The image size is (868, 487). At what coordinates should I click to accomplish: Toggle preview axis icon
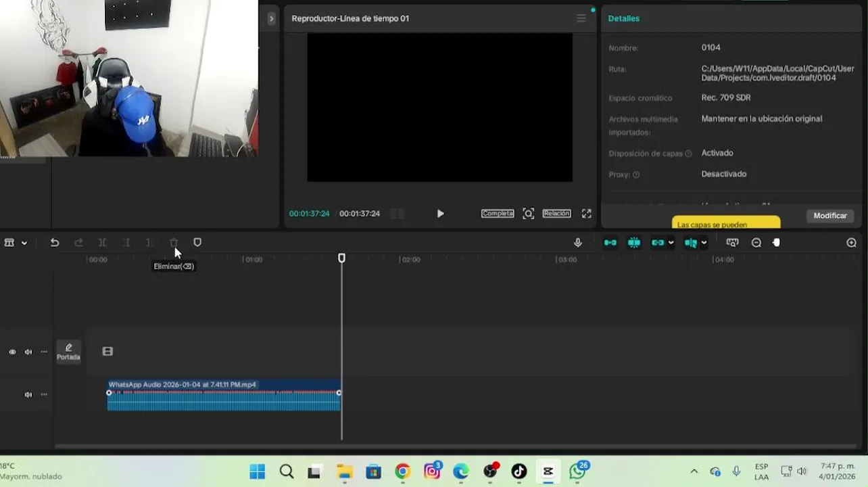coord(690,242)
